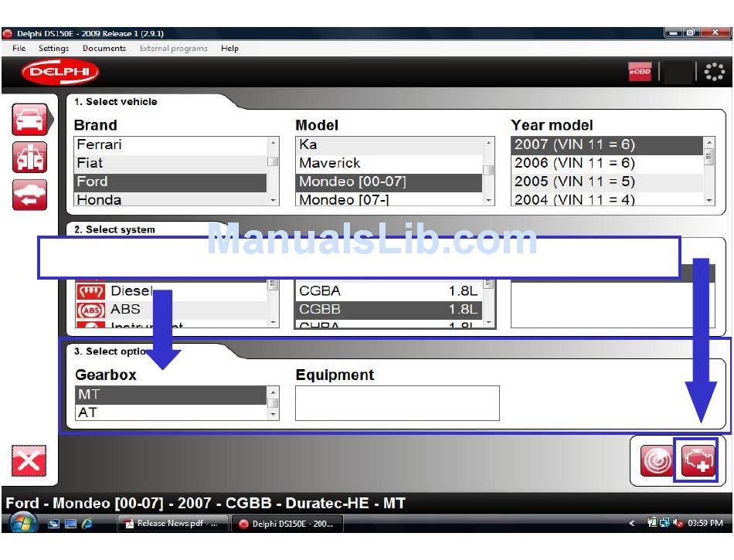Open the vehicle selection sidebar icon
Viewport: 734px width, 560px height.
point(30,120)
